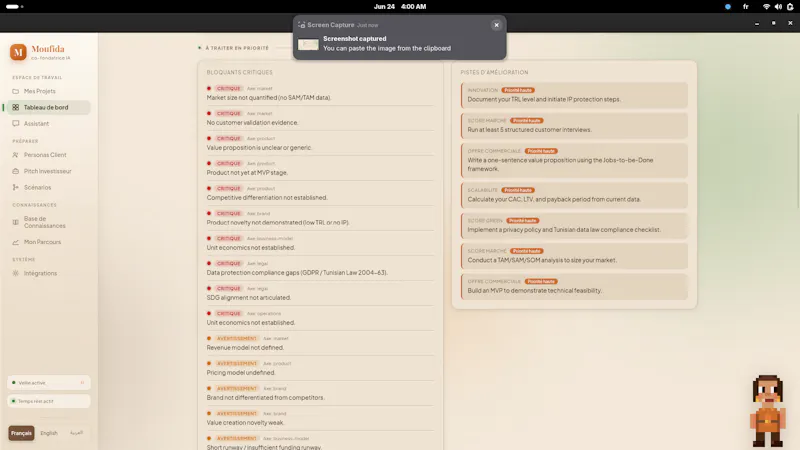Click 'Pistes d'amélioration' panel heading
The width and height of the screenshot is (800, 450).
coord(494,72)
